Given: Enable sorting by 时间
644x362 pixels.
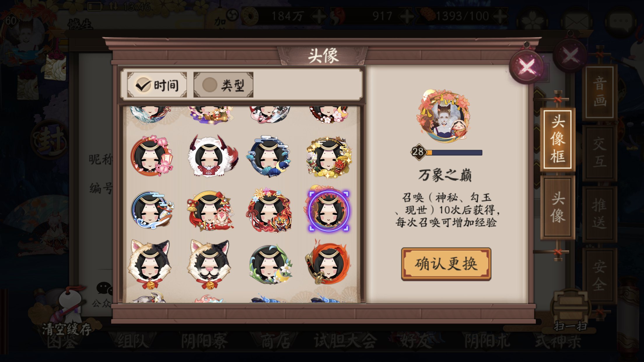Looking at the screenshot, I should 157,85.
